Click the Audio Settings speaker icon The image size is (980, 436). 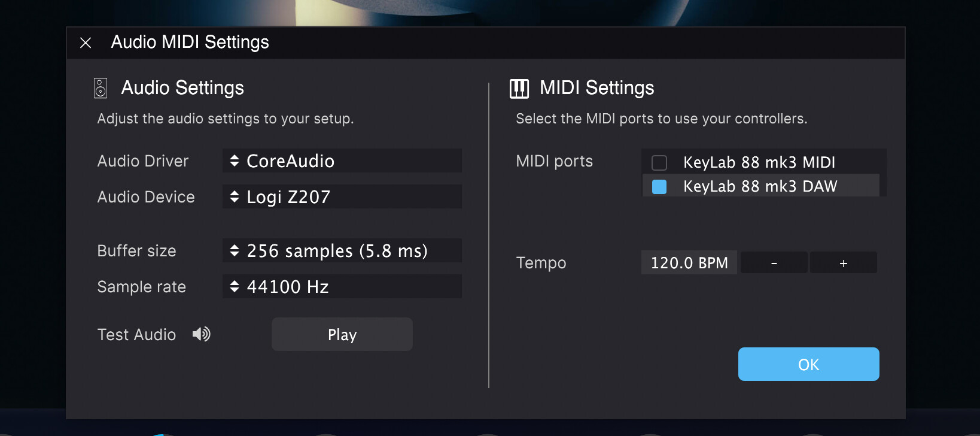point(101,88)
